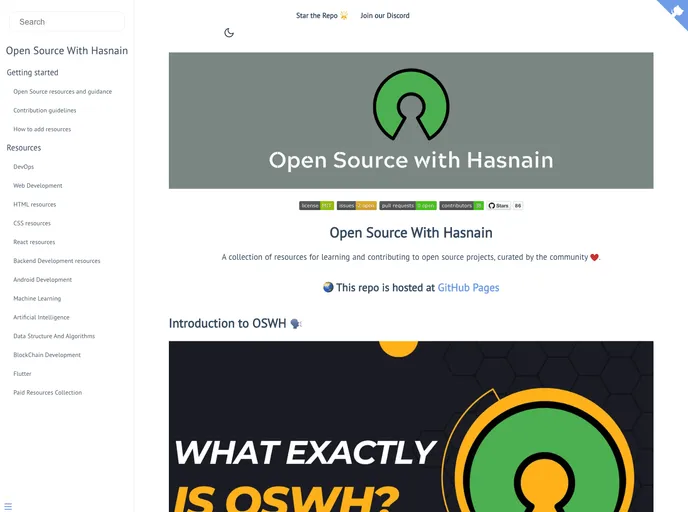Click the speaking head emoji by Introduction
Image resolution: width=688 pixels, height=512 pixels.
[x=296, y=324]
